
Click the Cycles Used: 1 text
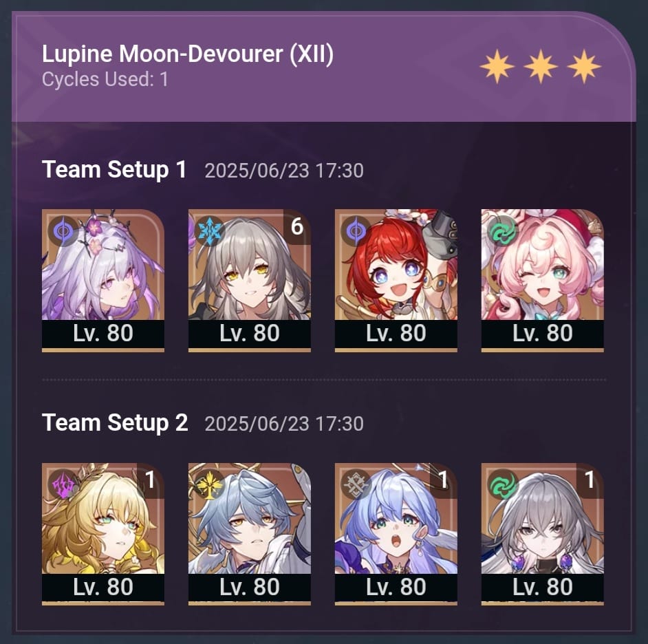(105, 79)
